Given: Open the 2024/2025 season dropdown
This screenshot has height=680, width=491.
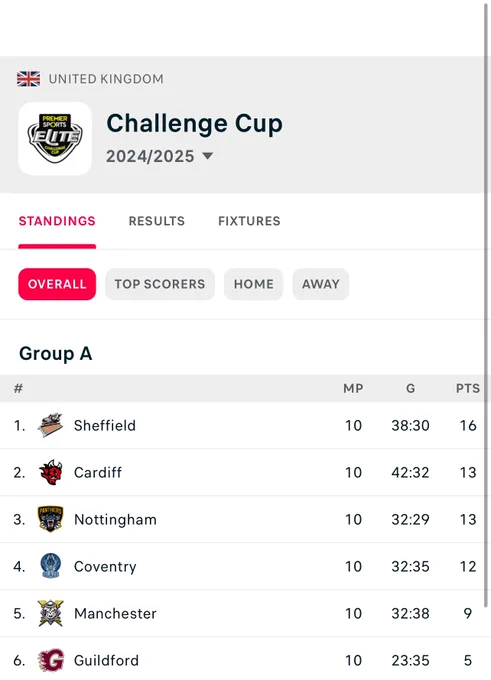Looking at the screenshot, I should (160, 156).
